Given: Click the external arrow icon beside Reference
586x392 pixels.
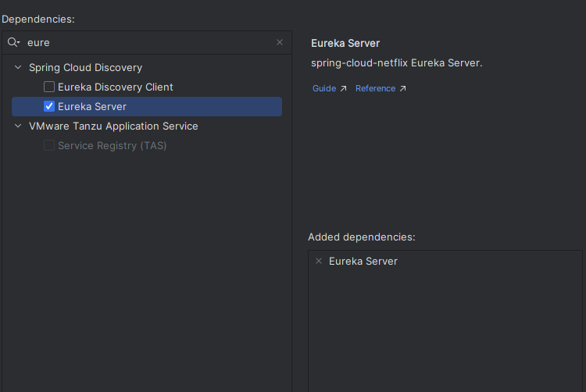Looking at the screenshot, I should click(x=402, y=88).
